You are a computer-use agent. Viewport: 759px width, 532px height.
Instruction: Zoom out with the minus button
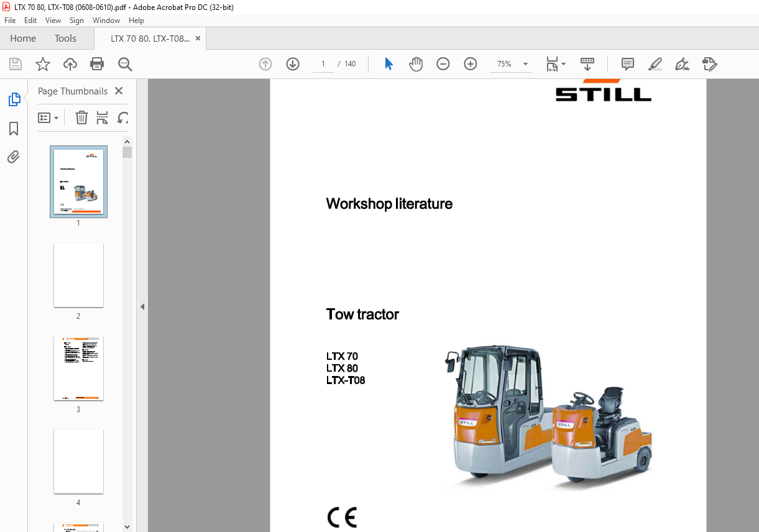coord(443,64)
